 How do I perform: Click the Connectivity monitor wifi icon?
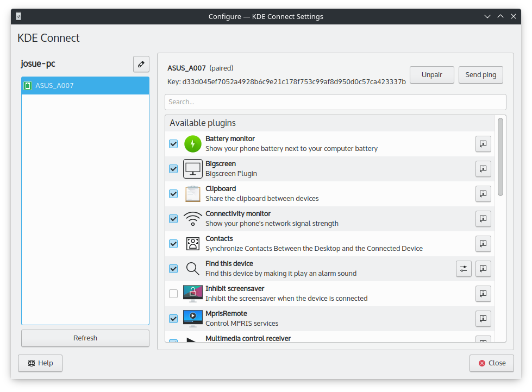pyautogui.click(x=193, y=219)
